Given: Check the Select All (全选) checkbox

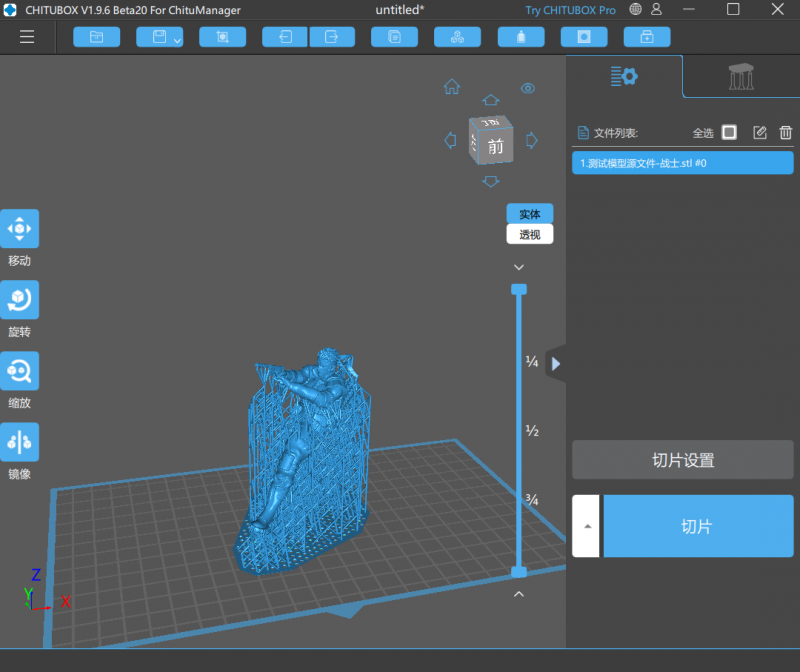Looking at the screenshot, I should click(729, 133).
